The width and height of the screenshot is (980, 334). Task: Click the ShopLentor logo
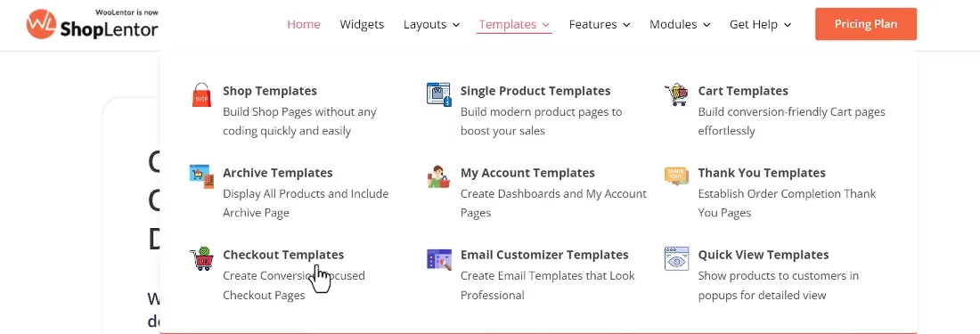pos(92,24)
